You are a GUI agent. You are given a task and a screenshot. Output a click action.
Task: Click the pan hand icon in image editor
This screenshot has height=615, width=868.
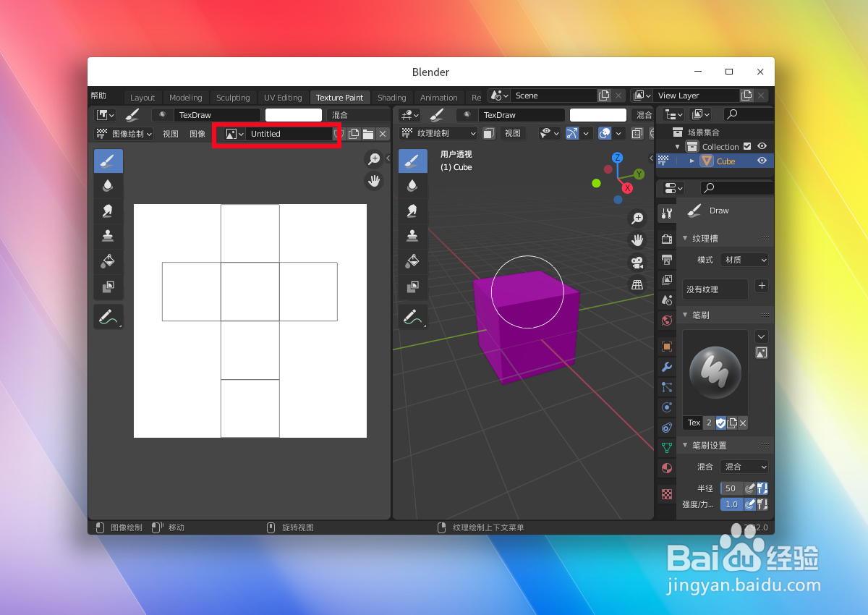pos(374,181)
